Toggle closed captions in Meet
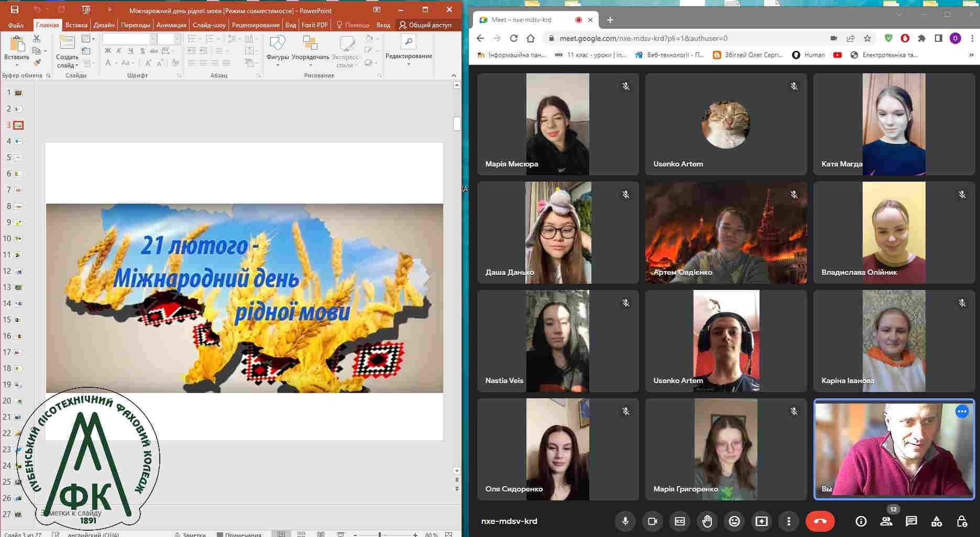The image size is (980, 537). point(680,521)
